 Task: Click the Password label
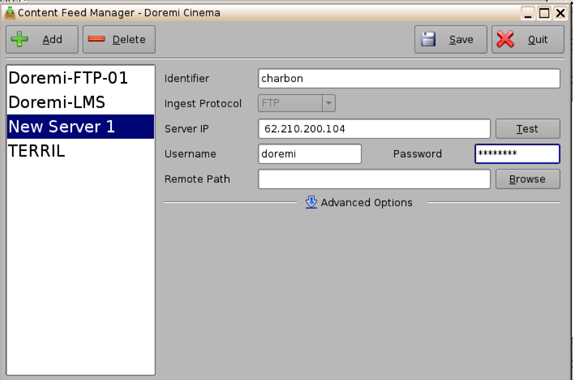click(417, 154)
